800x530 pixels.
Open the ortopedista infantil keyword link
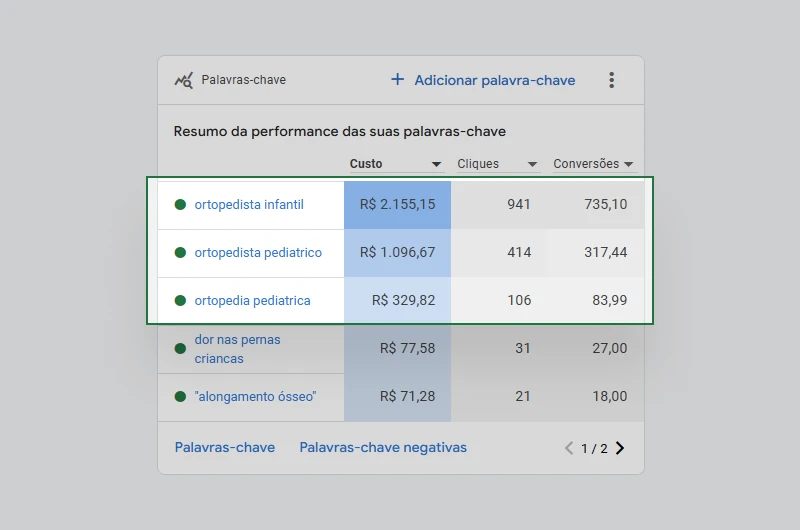point(249,205)
